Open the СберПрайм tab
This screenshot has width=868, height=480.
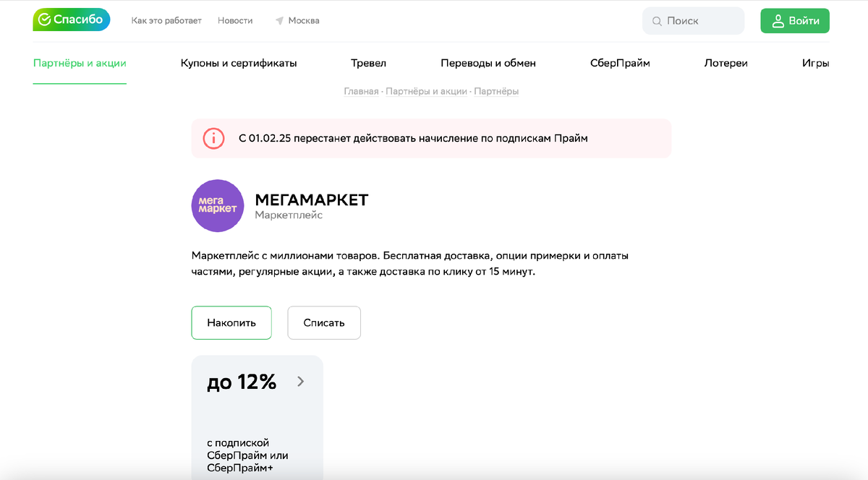pyautogui.click(x=620, y=63)
